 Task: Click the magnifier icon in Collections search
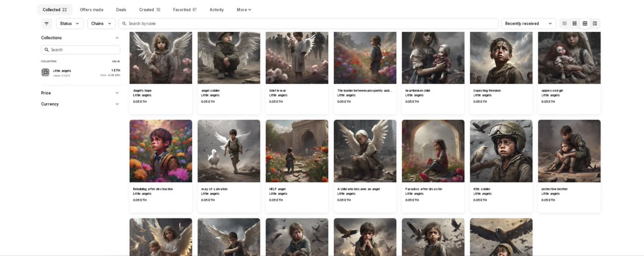46,49
